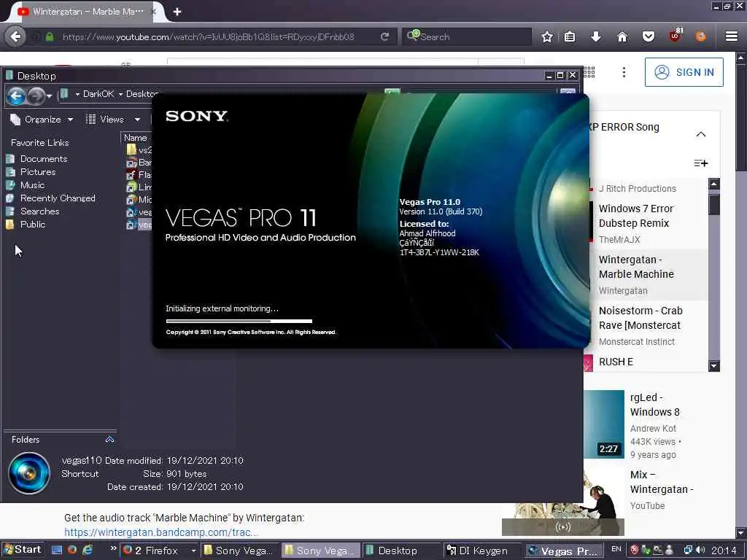Open the Pocket icon in Firefox toolbar
The width and height of the screenshot is (747, 560).
[649, 36]
